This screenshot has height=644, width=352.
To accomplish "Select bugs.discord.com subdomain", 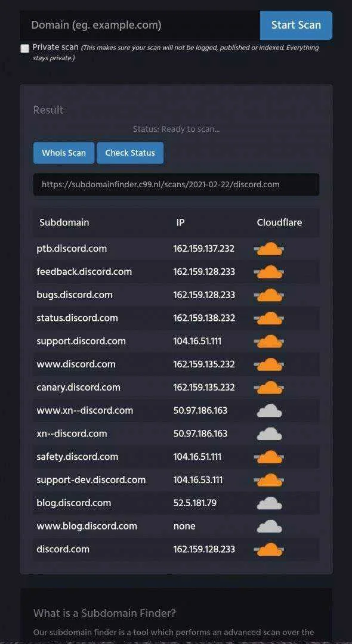I will [x=75, y=295].
